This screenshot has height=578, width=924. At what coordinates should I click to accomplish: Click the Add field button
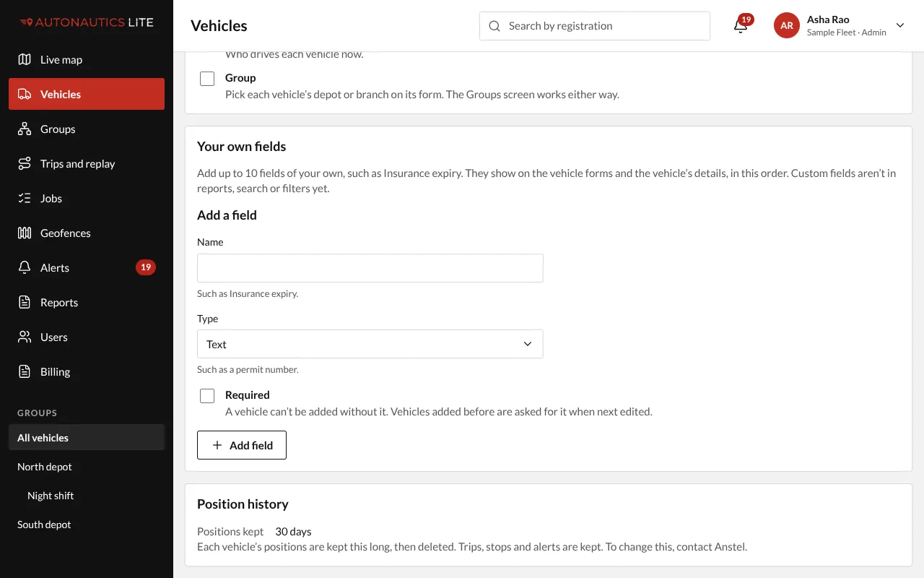[x=242, y=445]
